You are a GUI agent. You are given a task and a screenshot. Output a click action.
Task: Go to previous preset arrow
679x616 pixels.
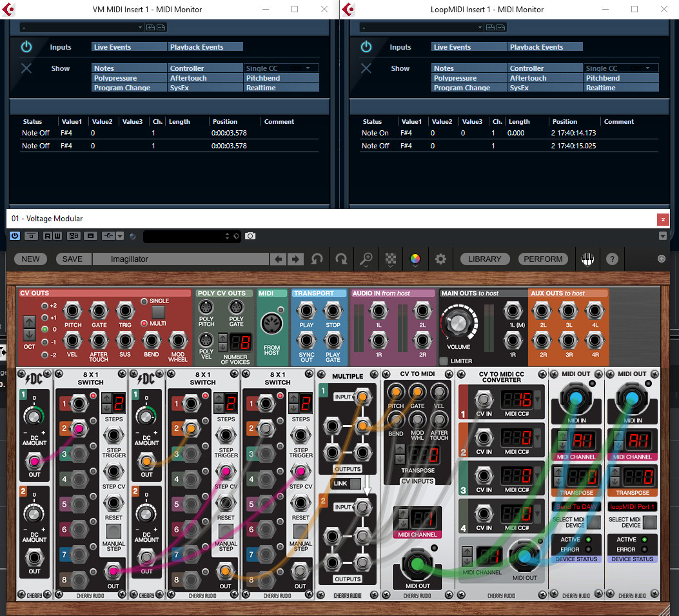click(278, 259)
